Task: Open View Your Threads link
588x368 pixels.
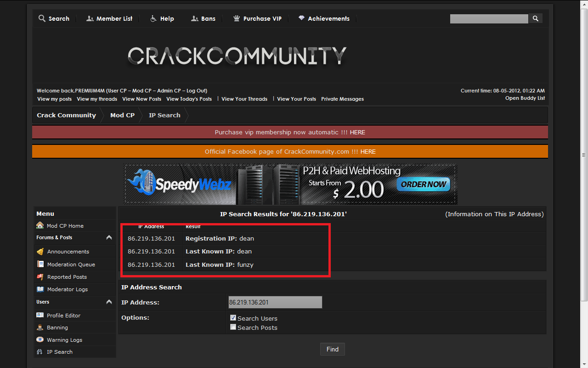Action: (x=244, y=99)
